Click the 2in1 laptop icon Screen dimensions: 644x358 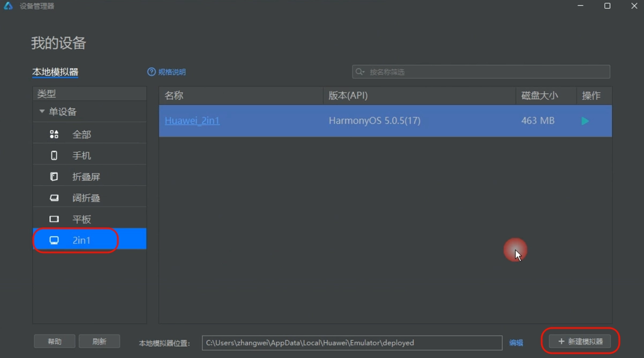[54, 240]
